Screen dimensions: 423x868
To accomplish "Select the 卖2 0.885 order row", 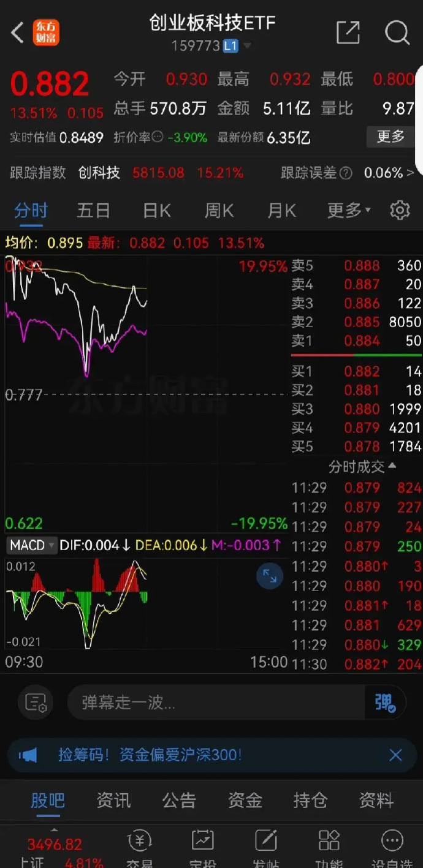I will (356, 322).
